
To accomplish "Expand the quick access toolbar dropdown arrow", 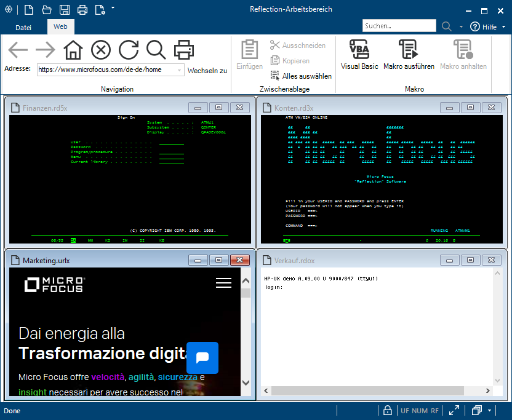I will (113, 7).
